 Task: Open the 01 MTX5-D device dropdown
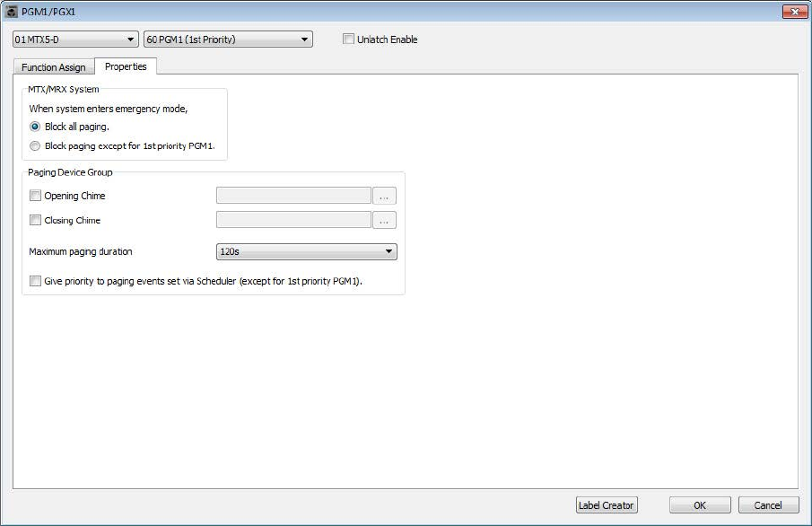click(75, 39)
